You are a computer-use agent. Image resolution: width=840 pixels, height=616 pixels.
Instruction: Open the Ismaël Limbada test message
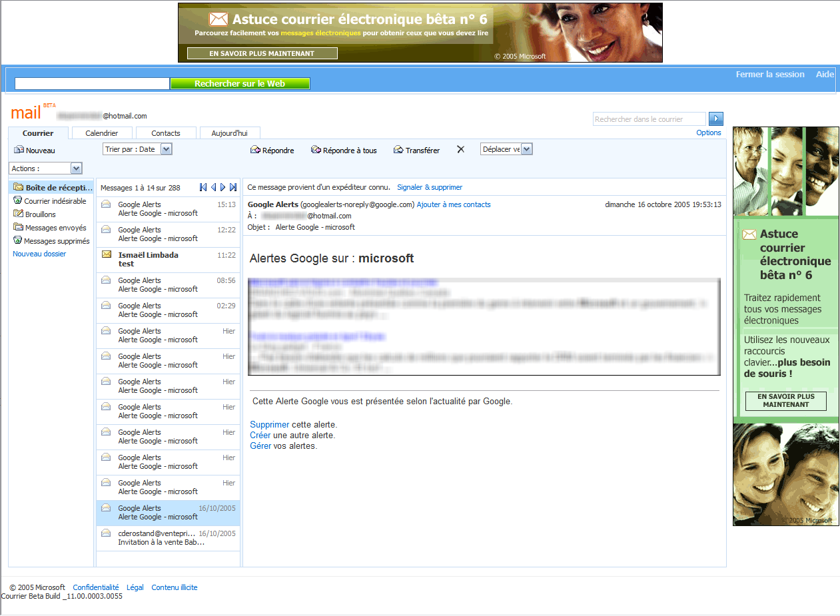click(169, 260)
